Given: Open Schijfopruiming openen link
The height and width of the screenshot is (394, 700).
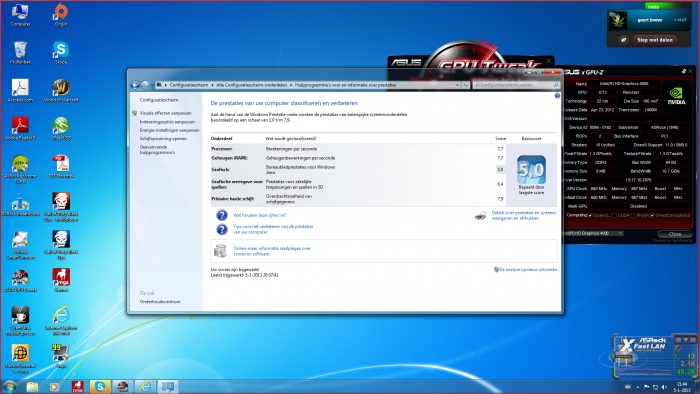Looking at the screenshot, I should tap(163, 139).
